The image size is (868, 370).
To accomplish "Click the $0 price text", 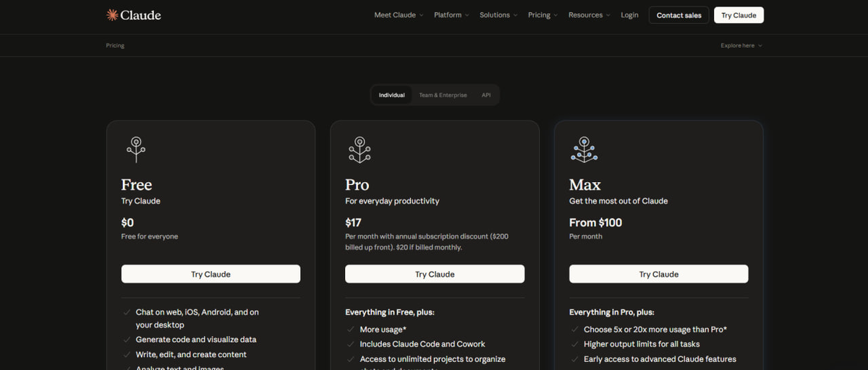I will click(x=127, y=223).
